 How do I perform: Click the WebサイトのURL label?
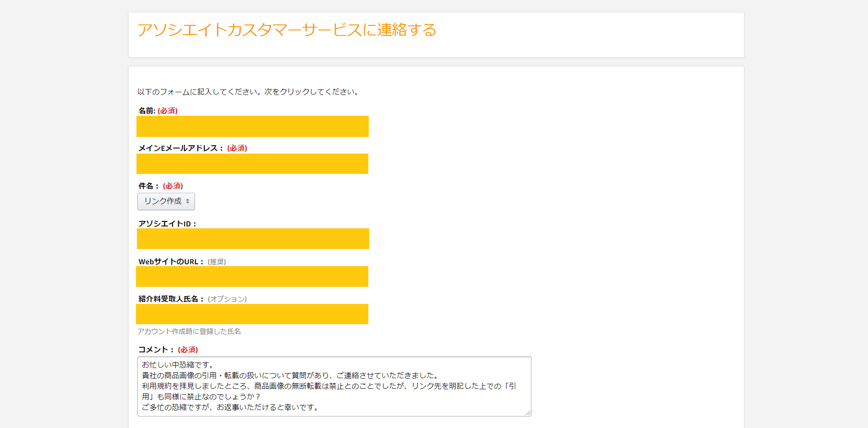point(171,262)
